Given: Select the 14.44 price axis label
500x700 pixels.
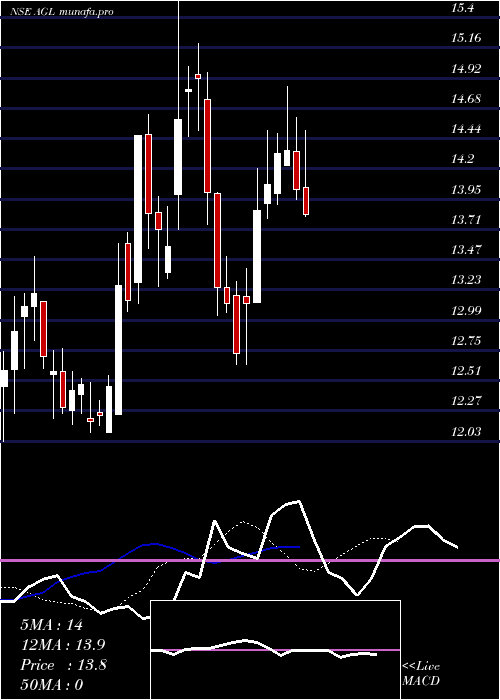Looking at the screenshot, I should (x=466, y=129).
